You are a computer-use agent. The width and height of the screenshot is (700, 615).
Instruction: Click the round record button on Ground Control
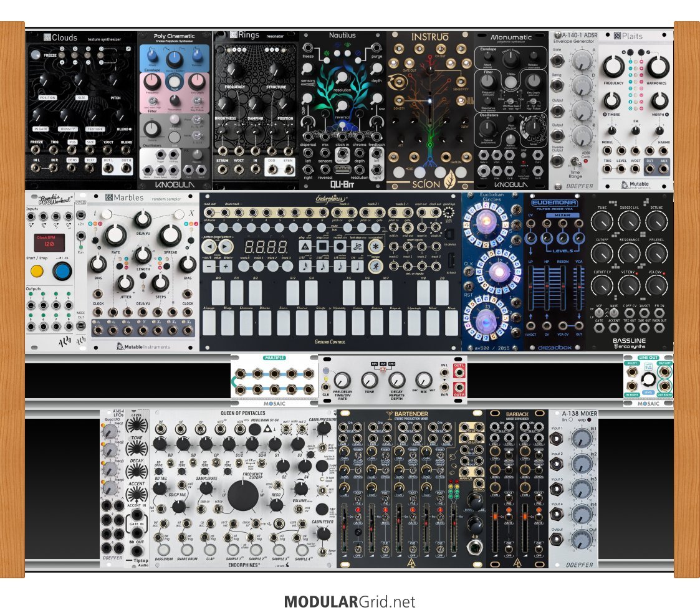point(340,246)
